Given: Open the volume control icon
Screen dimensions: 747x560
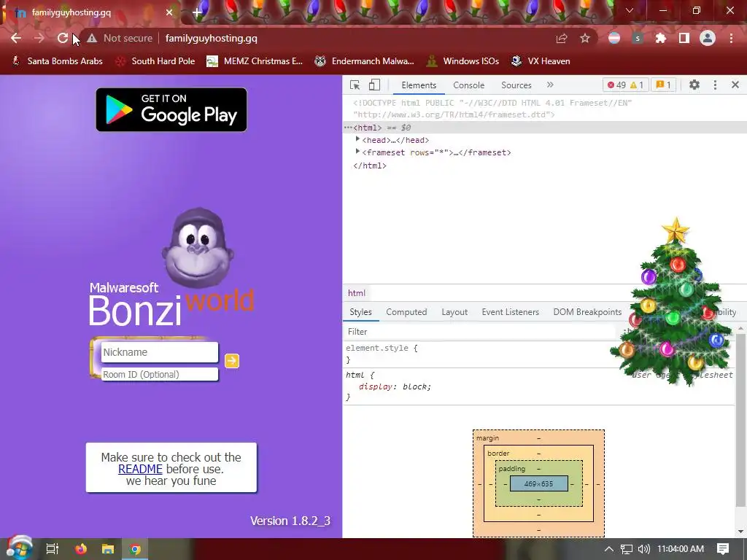Looking at the screenshot, I should click(x=643, y=549).
